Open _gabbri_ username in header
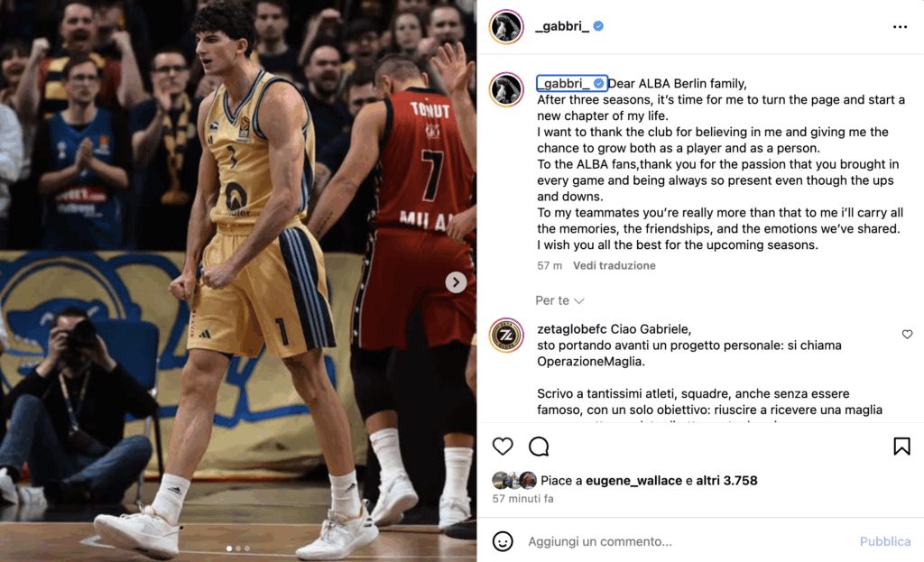 click(561, 26)
